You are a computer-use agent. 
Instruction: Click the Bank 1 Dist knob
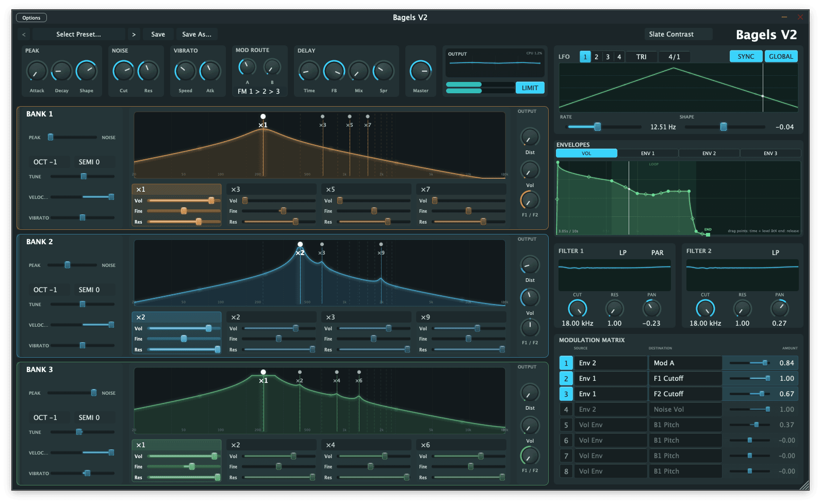click(x=530, y=137)
